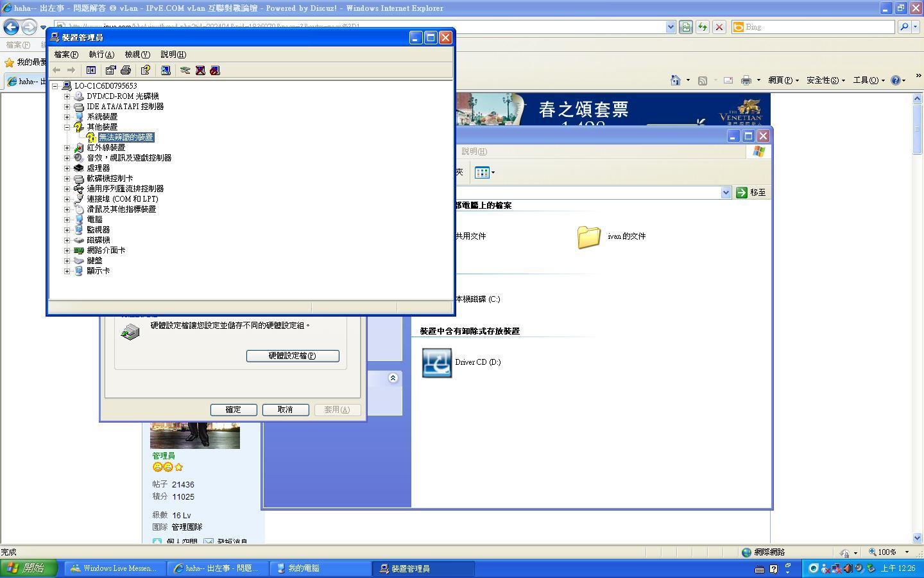Open the 檢視(V) menu in Device Manager
Image resolution: width=924 pixels, height=578 pixels.
(x=137, y=55)
